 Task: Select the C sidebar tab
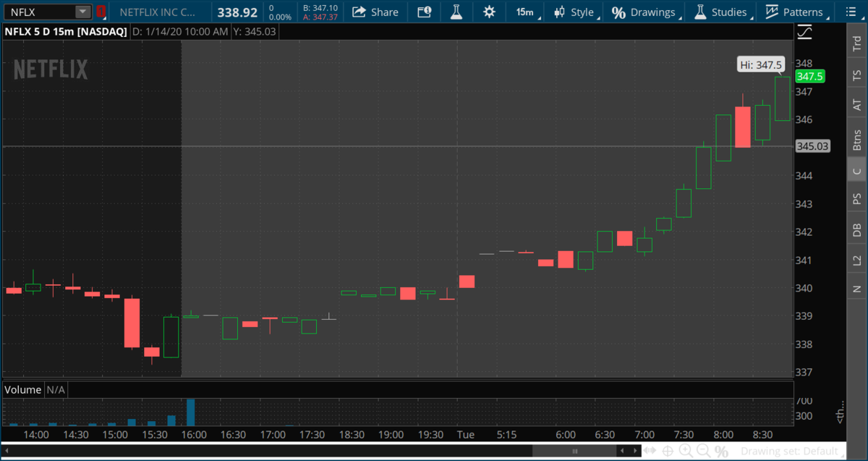point(857,171)
